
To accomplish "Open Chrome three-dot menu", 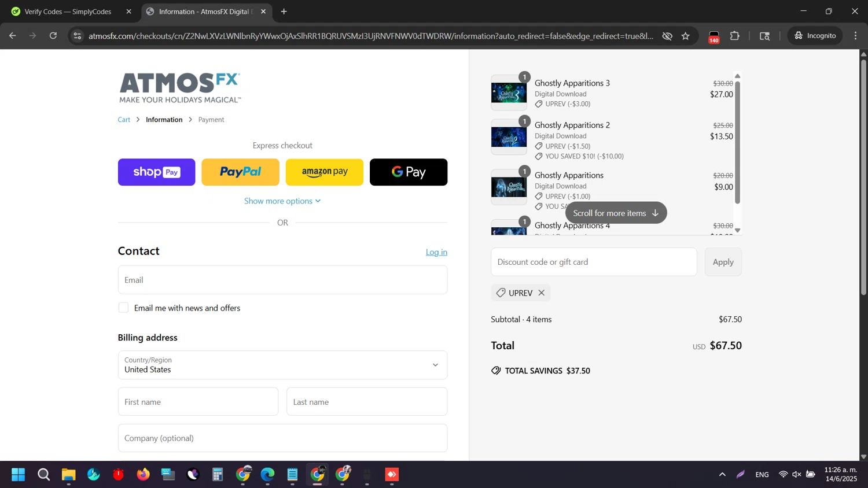I will pyautogui.click(x=856, y=36).
